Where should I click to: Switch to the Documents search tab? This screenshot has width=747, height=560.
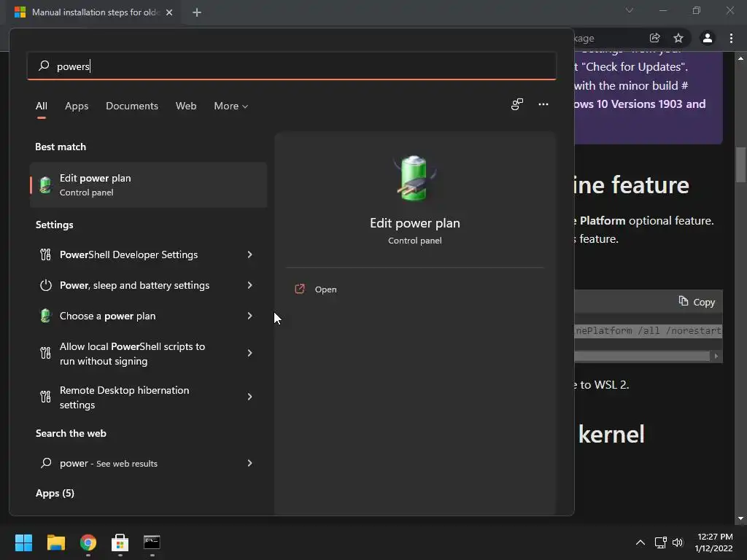[x=132, y=106]
